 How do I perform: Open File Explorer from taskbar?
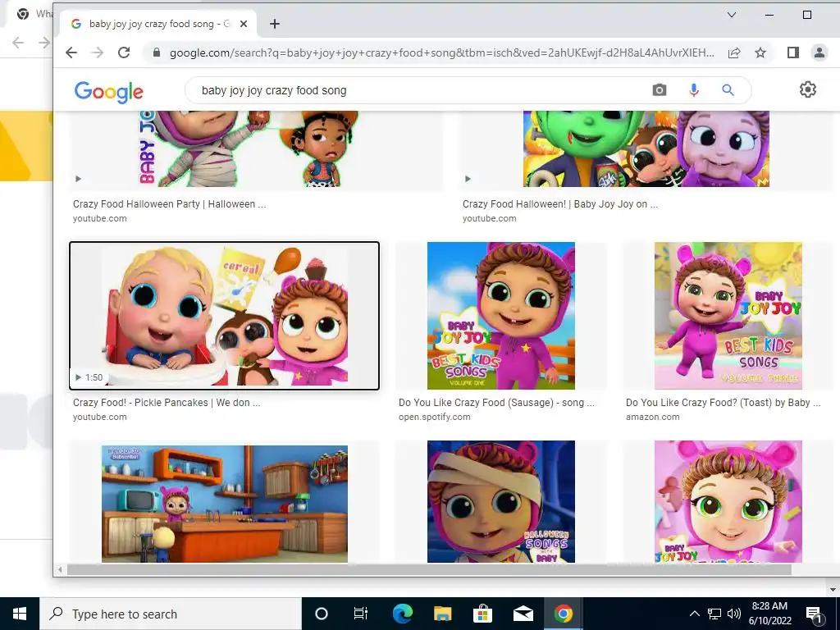pyautogui.click(x=442, y=614)
